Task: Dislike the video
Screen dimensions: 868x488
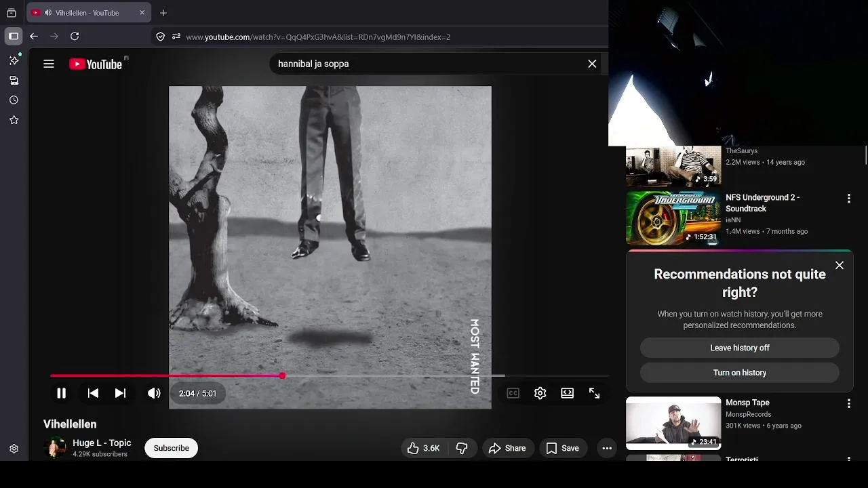Action: tap(462, 448)
